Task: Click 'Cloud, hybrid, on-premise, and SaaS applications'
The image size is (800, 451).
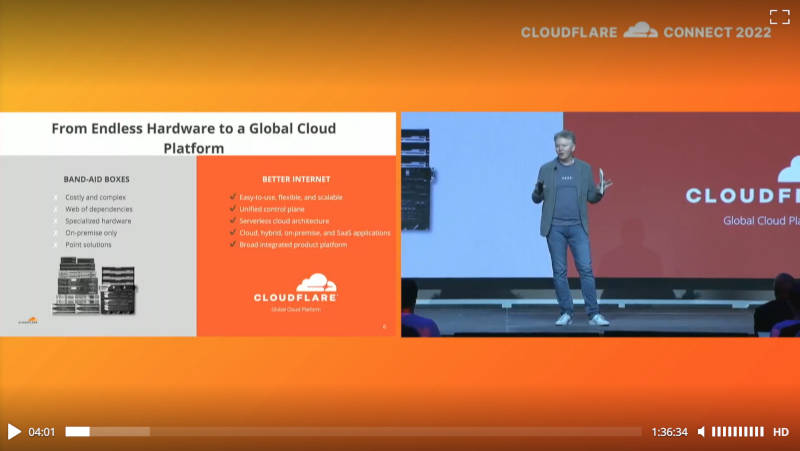Action: (x=315, y=233)
